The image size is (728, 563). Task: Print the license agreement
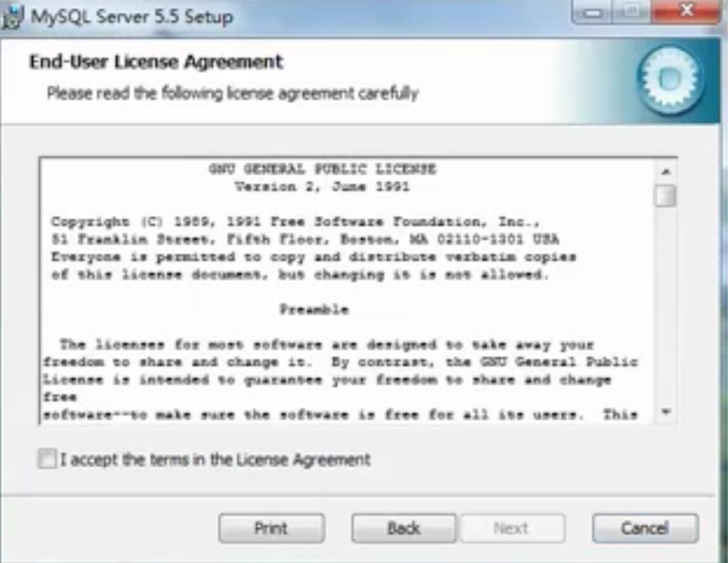click(272, 528)
